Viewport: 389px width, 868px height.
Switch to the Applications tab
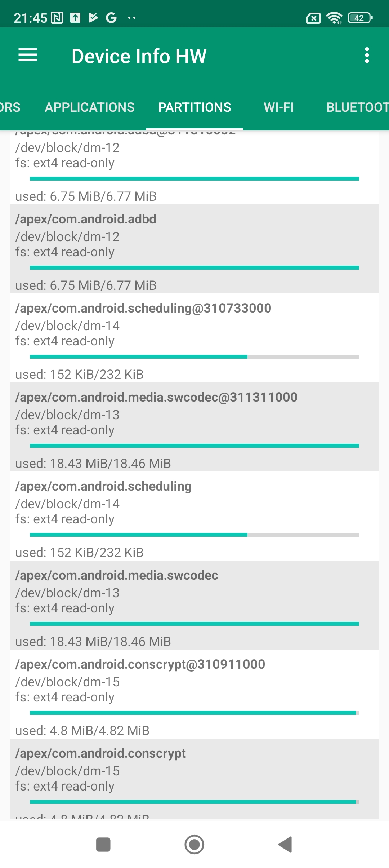[90, 107]
